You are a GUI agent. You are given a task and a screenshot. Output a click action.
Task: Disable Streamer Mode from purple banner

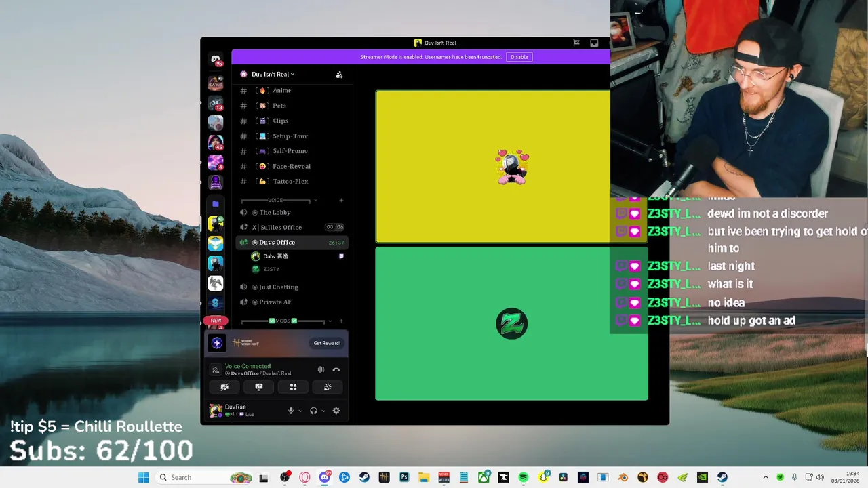[x=519, y=57]
